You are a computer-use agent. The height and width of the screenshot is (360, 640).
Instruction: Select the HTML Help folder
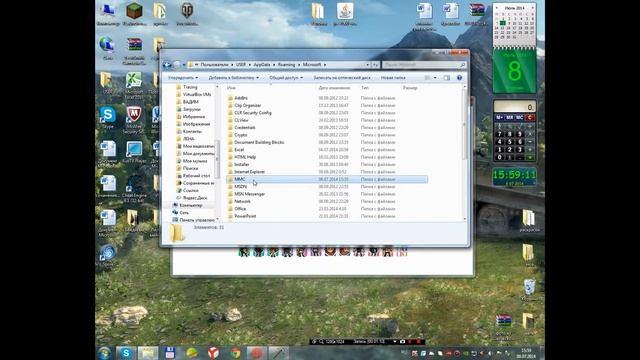tap(245, 157)
